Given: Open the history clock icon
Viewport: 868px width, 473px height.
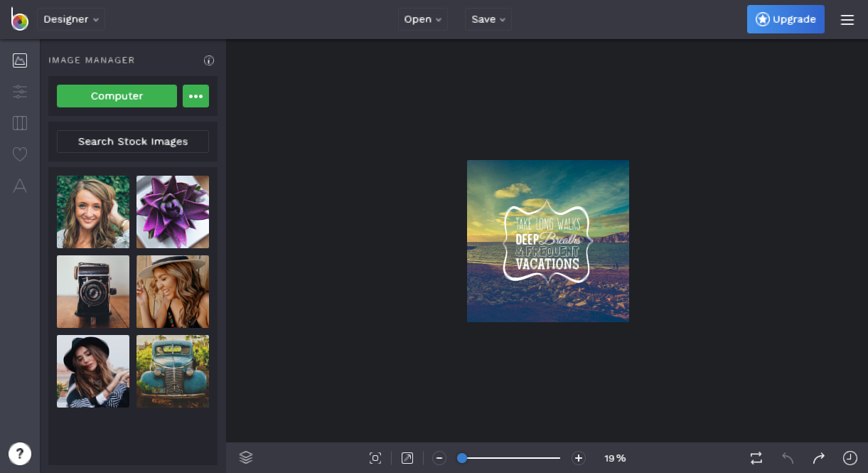Looking at the screenshot, I should pos(850,458).
